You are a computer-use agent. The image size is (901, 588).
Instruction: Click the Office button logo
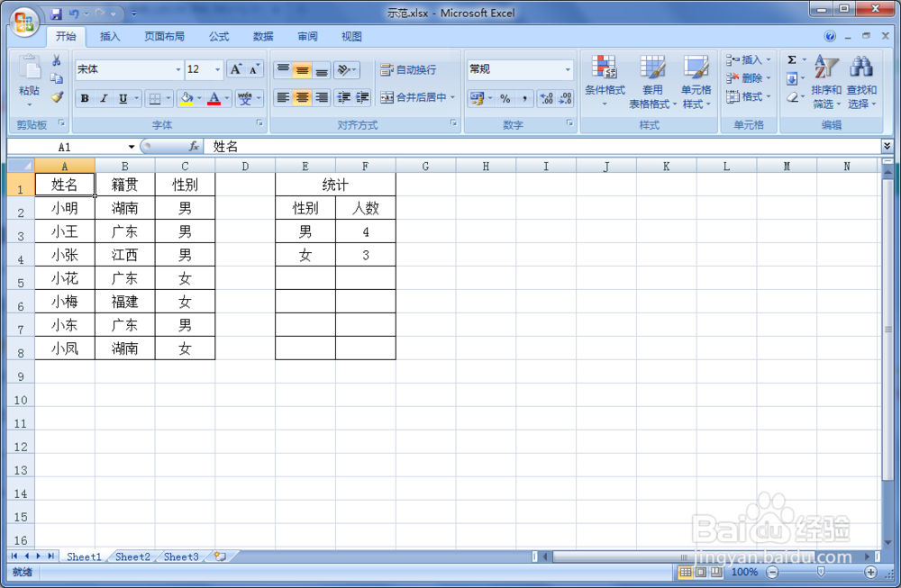coord(24,22)
